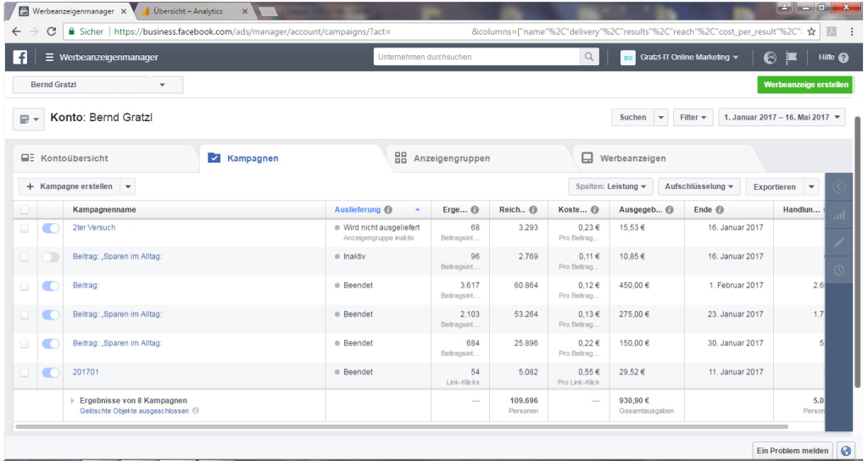Enable the inactive Sparen im Alltag campaign
The width and height of the screenshot is (868, 461).
coord(51,257)
